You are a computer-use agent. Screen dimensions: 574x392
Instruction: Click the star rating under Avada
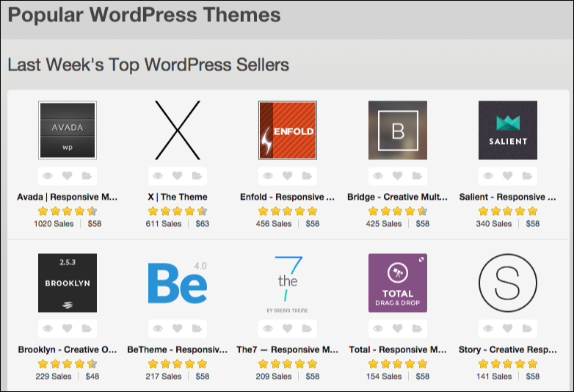point(68,211)
